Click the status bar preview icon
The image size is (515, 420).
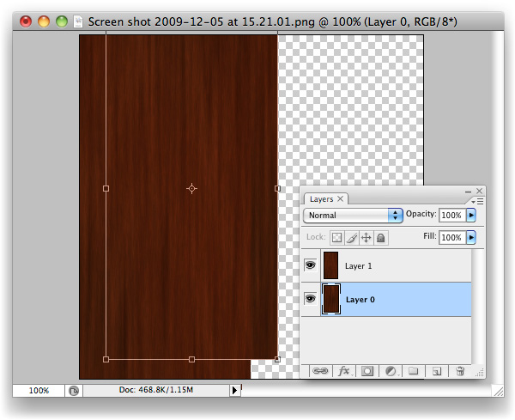click(75, 390)
